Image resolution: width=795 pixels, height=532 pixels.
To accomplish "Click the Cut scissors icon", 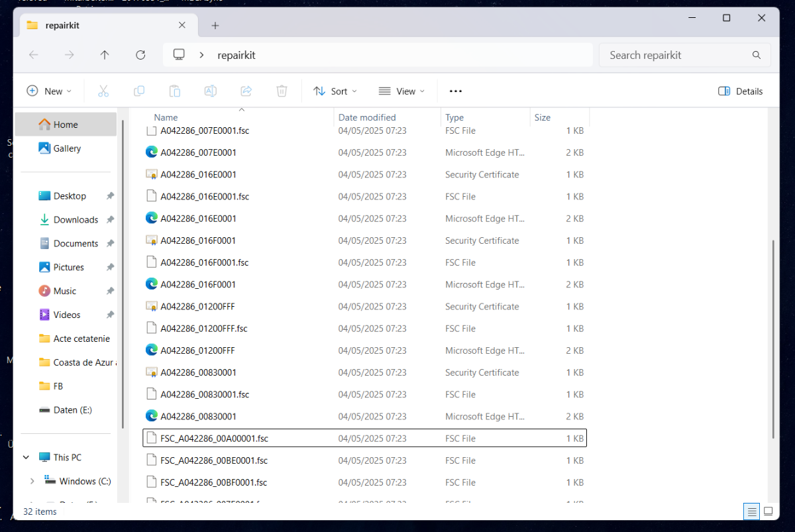I will (103, 91).
